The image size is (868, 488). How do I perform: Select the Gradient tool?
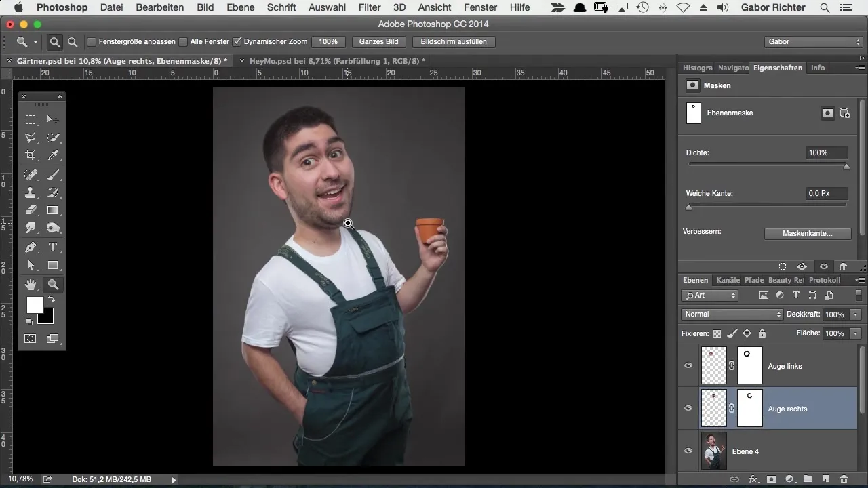pos(53,210)
